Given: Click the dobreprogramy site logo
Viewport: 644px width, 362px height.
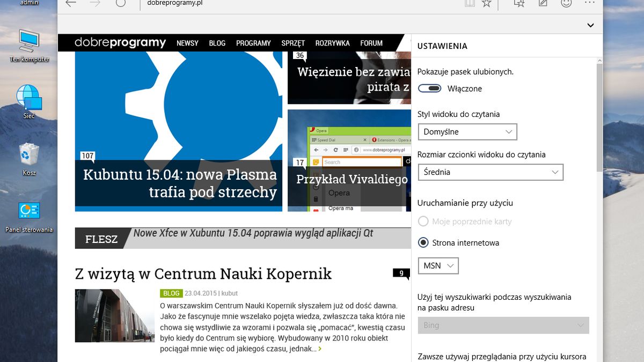Looking at the screenshot, I should pos(120,43).
